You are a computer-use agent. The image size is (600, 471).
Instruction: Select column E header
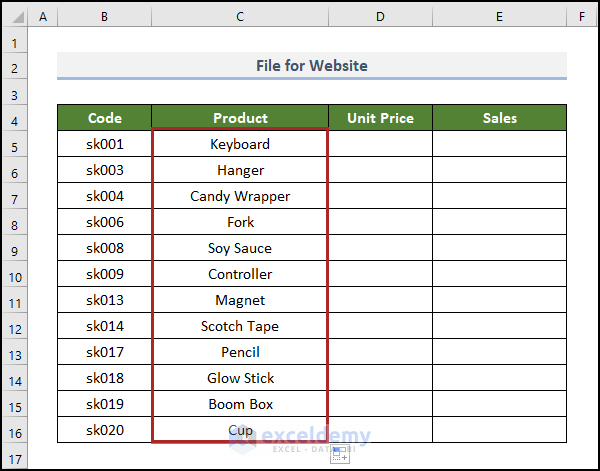499,18
